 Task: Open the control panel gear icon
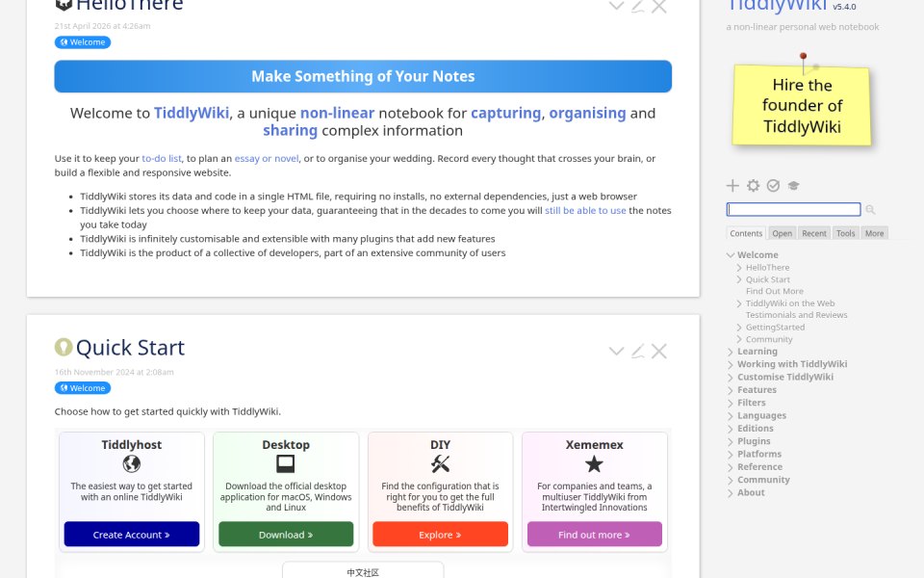coord(753,186)
